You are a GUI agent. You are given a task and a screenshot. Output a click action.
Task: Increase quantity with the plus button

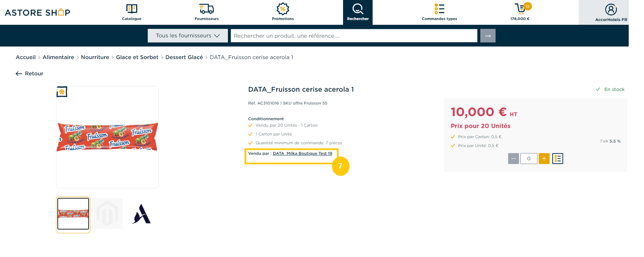coord(544,159)
